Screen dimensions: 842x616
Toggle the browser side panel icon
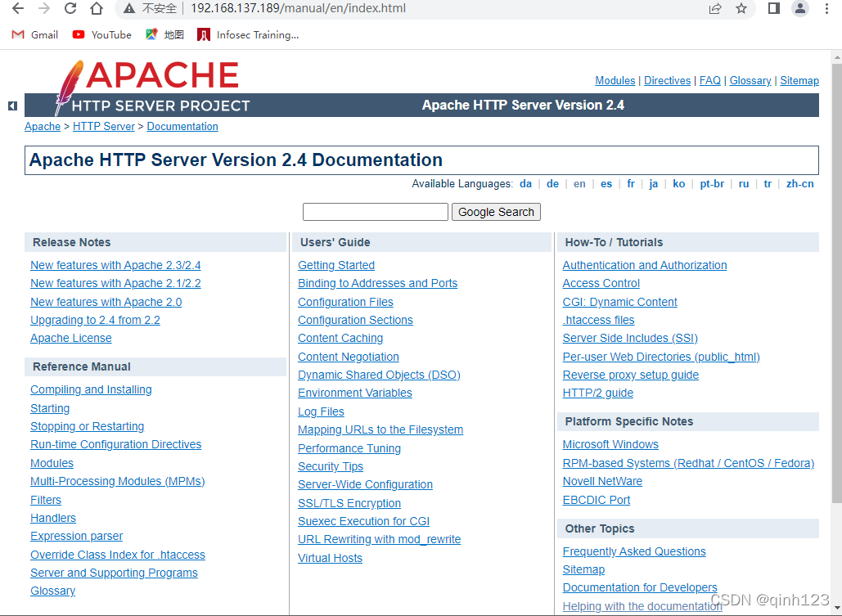tap(774, 9)
